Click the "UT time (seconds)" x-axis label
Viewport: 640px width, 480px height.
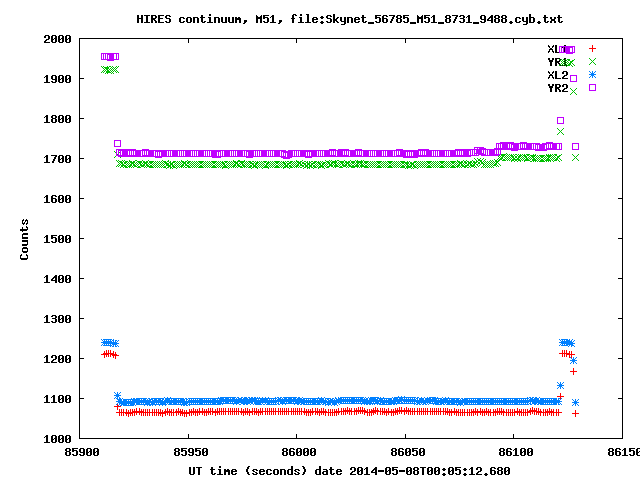pyautogui.click(x=248, y=471)
